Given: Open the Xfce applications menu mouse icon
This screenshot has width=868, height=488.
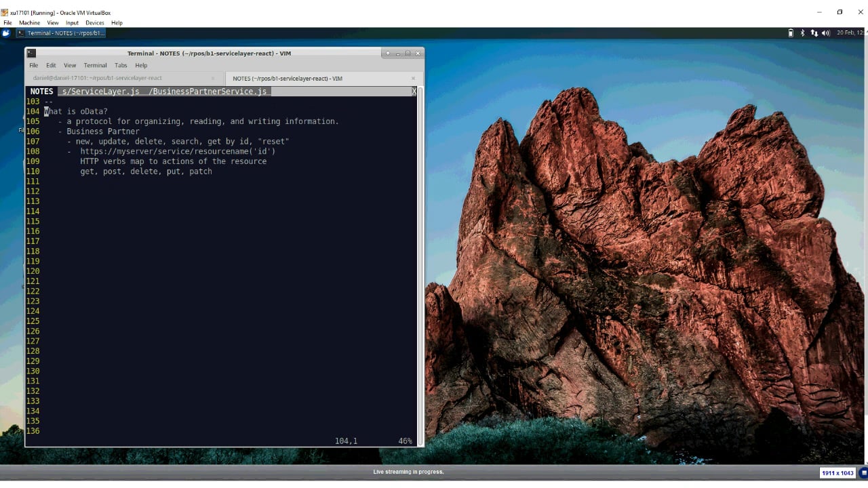Looking at the screenshot, I should (6, 33).
